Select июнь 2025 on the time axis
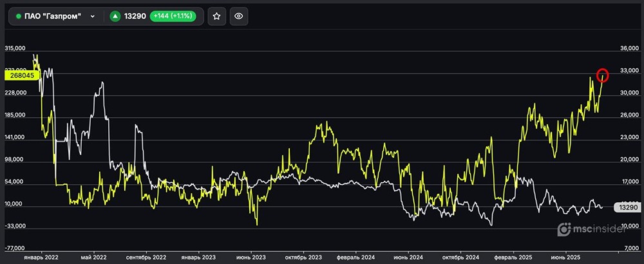644x264 pixels. (567, 256)
